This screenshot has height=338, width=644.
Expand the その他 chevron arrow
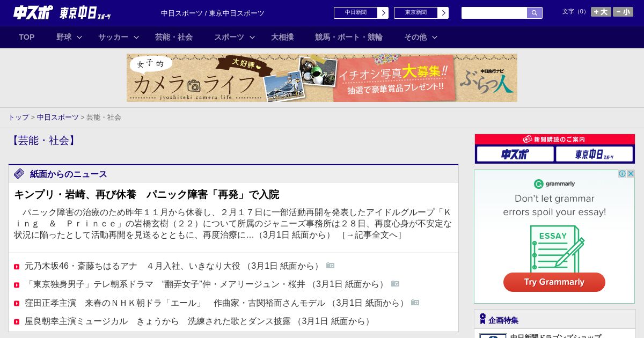click(435, 37)
